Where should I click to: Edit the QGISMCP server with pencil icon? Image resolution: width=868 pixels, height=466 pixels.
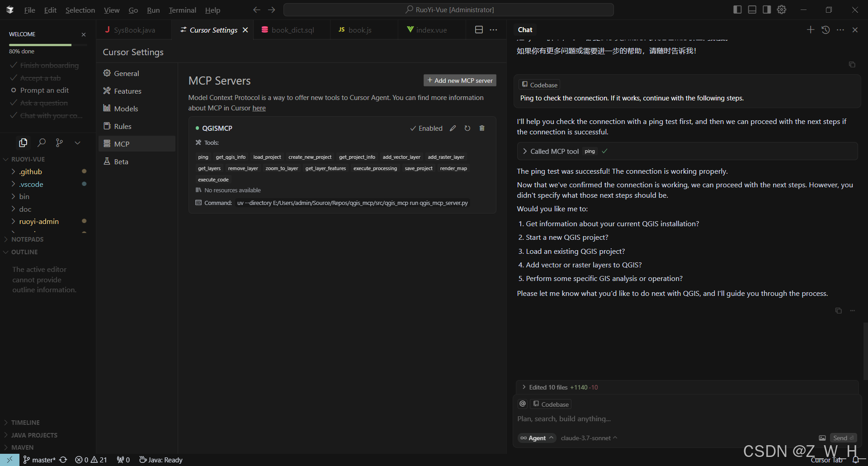(453, 128)
